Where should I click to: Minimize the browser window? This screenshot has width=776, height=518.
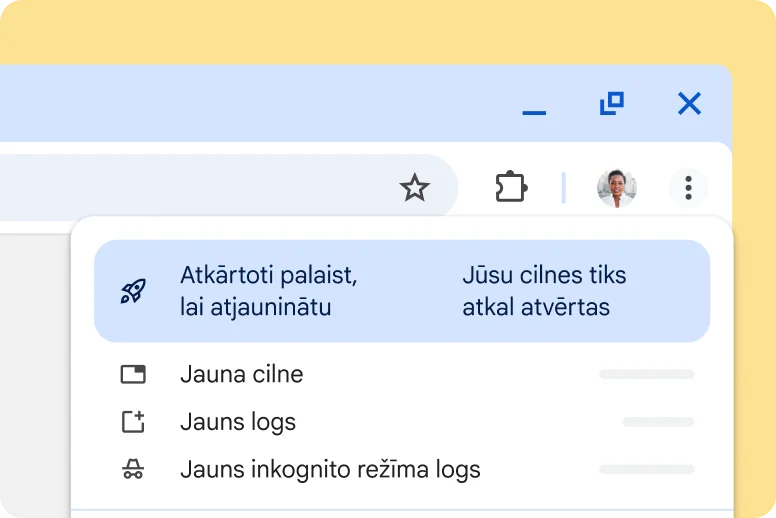(x=534, y=104)
